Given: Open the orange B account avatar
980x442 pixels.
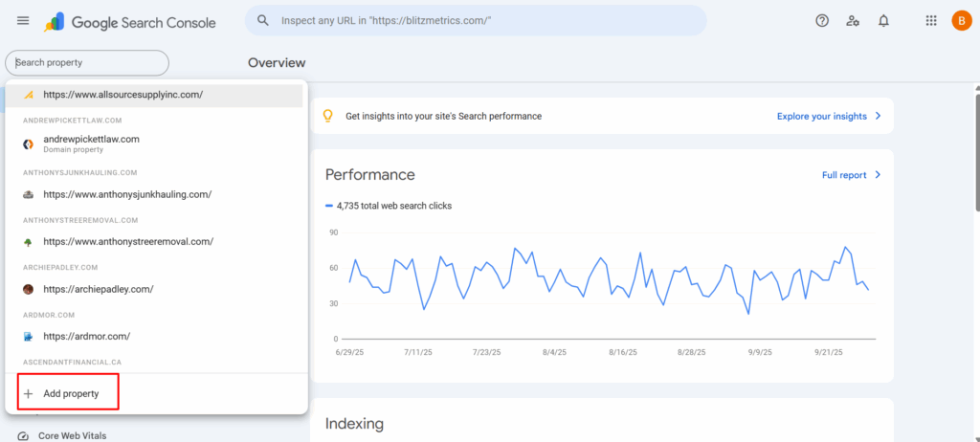Looking at the screenshot, I should pyautogui.click(x=961, y=21).
